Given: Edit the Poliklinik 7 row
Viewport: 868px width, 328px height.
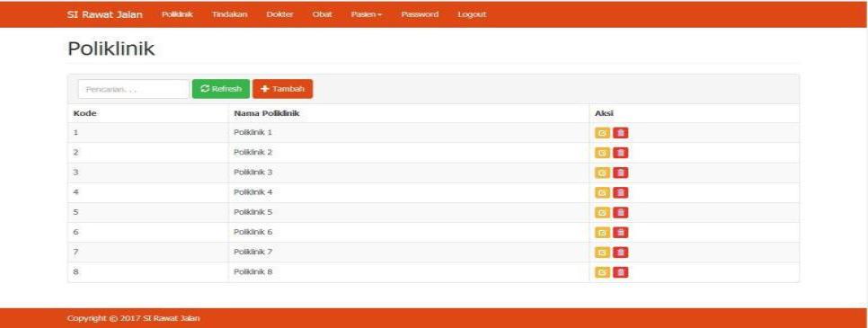Looking at the screenshot, I should [602, 253].
